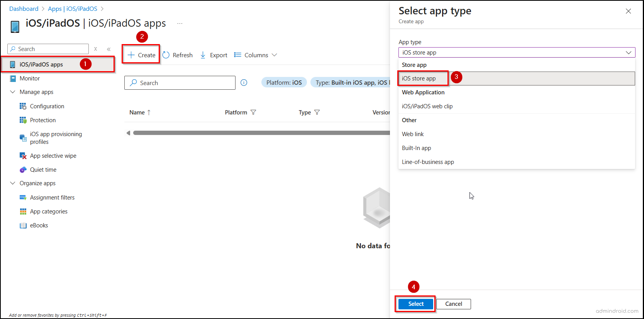Screen dimensions: 644x319
Task: Click the Refresh icon in toolbar
Action: [x=166, y=55]
